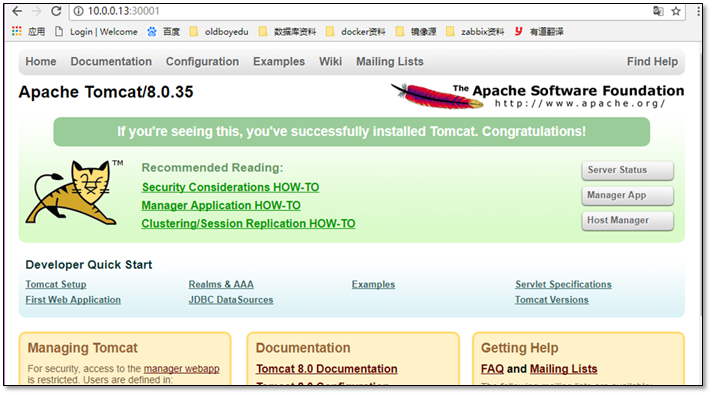Open the Servlet Specifications link

click(563, 284)
